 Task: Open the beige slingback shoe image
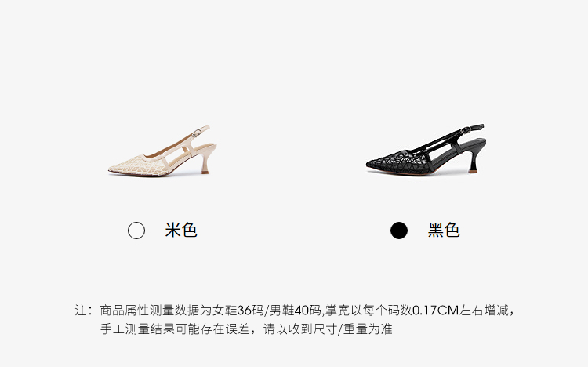(x=163, y=151)
